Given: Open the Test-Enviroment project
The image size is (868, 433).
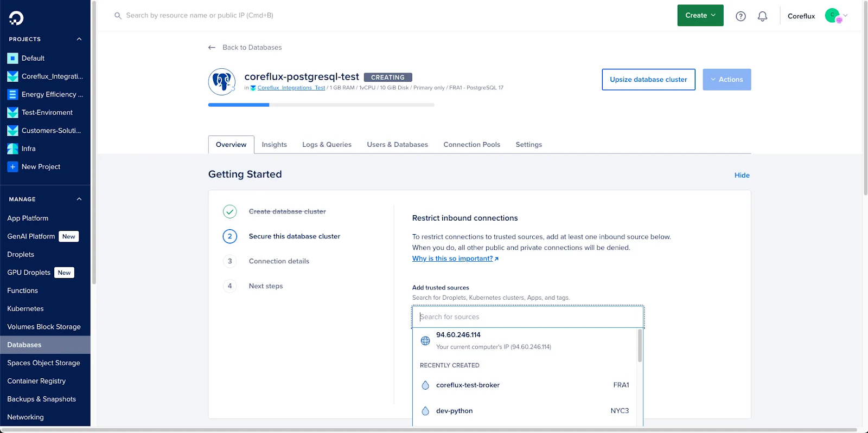Looking at the screenshot, I should click(x=47, y=113).
